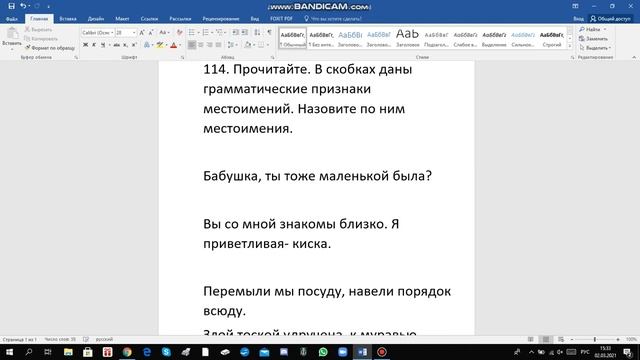The width and height of the screenshot is (640, 360).
Task: Open the change case Аа dropdown
Action: tap(164, 32)
